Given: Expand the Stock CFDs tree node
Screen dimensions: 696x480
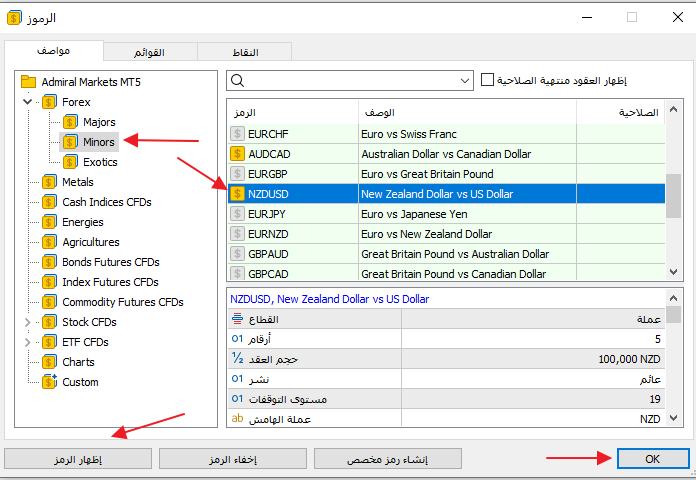Looking at the screenshot, I should point(28,322).
